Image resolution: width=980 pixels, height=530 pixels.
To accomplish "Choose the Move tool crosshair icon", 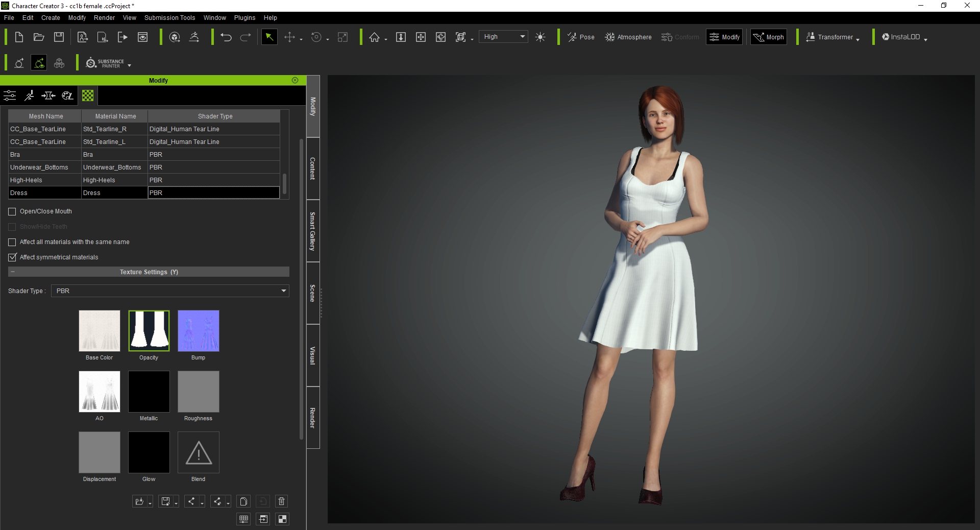I will tap(289, 37).
